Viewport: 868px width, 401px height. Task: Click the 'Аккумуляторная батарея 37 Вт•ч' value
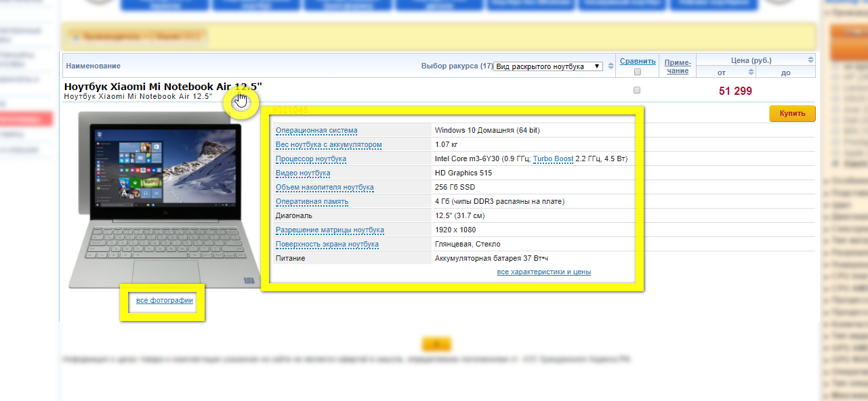[491, 258]
